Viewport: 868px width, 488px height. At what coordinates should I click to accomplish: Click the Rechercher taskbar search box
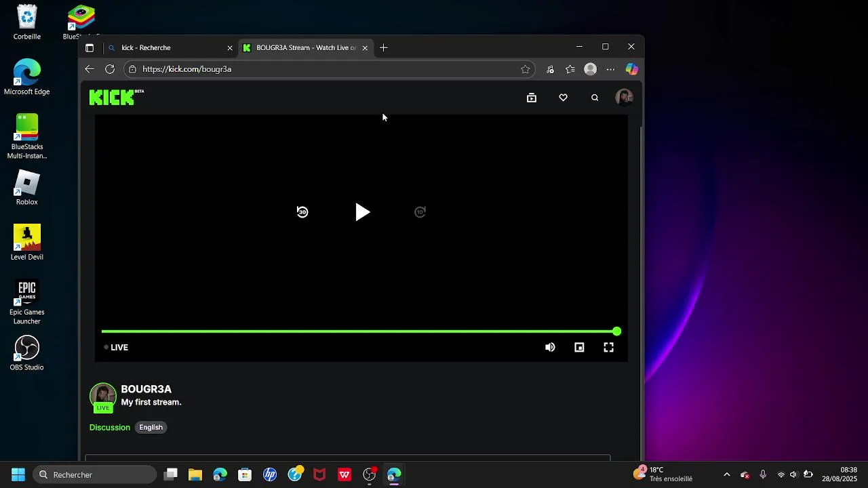pyautogui.click(x=95, y=474)
